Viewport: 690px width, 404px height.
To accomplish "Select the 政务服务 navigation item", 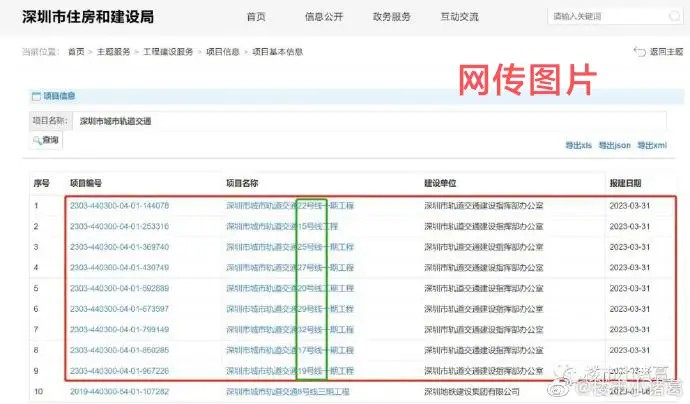I will point(392,17).
